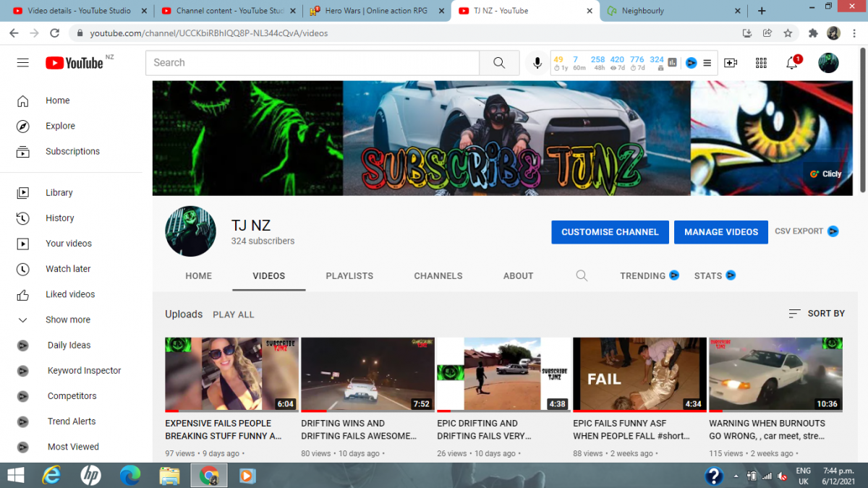Open the notifications bell
This screenshot has width=868, height=488.
coord(792,63)
